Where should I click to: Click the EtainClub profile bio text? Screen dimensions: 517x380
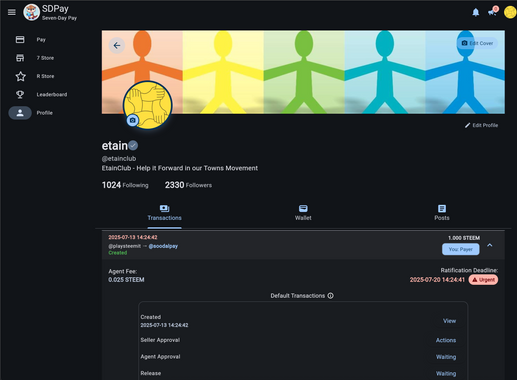pyautogui.click(x=180, y=168)
